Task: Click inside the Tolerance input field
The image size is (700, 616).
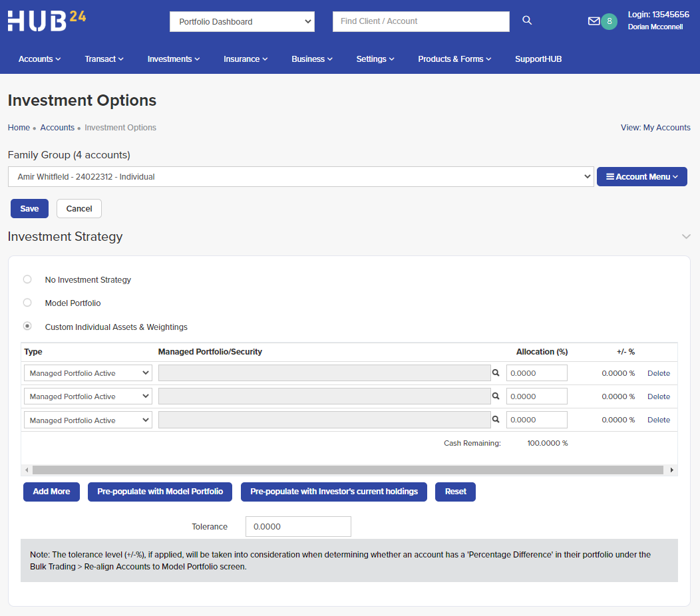Action: (297, 526)
